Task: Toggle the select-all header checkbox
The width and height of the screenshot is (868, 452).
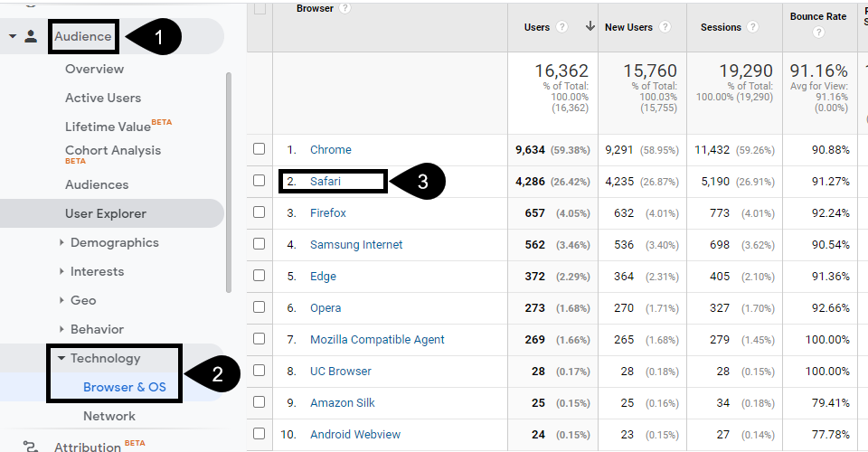Action: (259, 9)
